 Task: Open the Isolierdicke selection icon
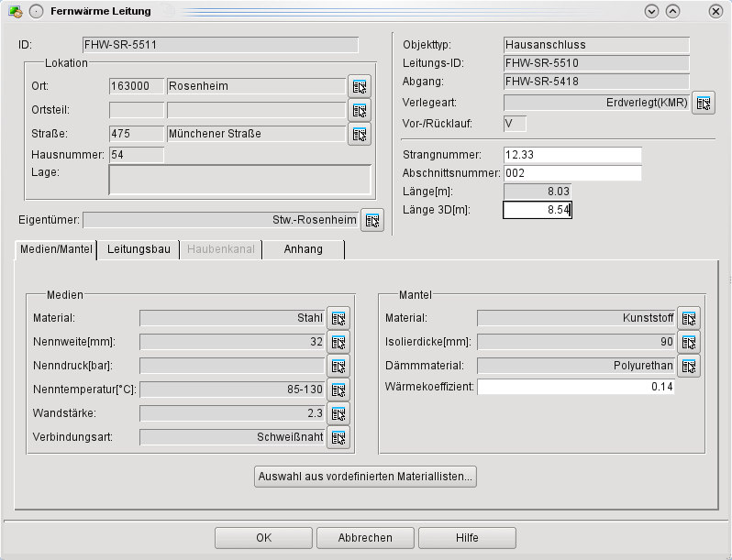[689, 342]
